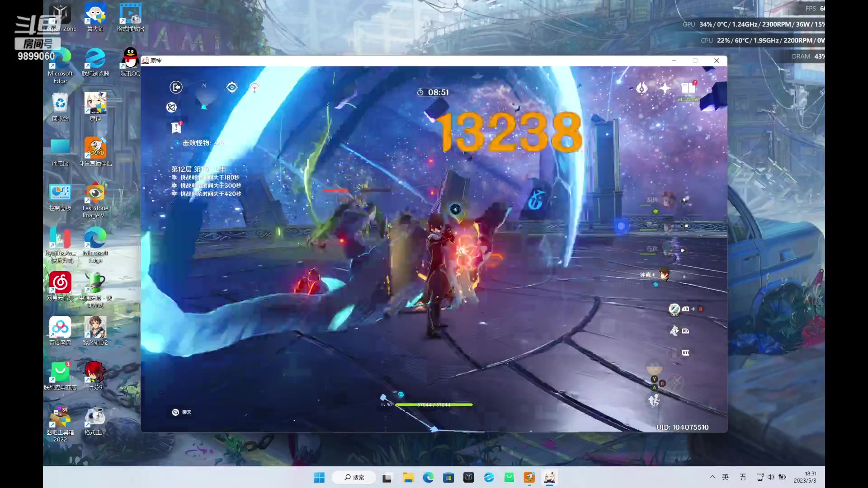Open 网易云音乐 desktop shortcut
The image size is (868, 488).
(x=60, y=286)
